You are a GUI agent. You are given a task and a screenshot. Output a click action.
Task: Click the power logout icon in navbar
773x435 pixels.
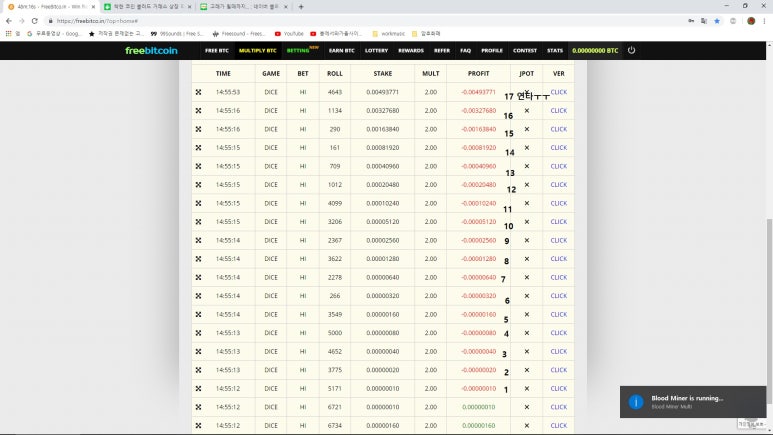tap(631, 50)
